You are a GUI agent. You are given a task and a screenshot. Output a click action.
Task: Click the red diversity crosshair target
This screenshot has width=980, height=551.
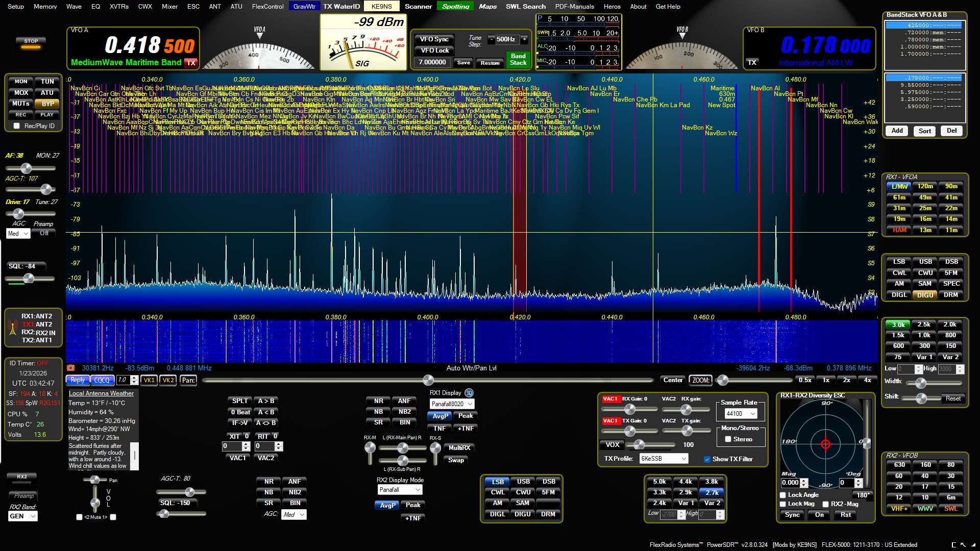(825, 444)
